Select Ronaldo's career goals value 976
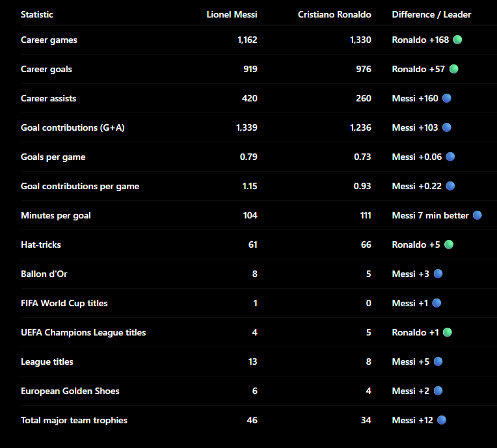The height and width of the screenshot is (448, 497). [x=364, y=69]
